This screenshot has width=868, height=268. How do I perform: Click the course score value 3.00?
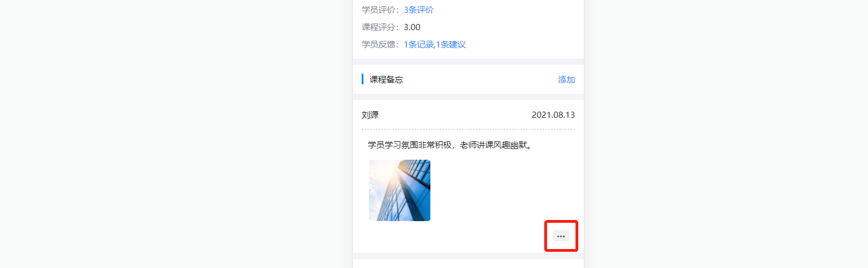click(x=412, y=27)
